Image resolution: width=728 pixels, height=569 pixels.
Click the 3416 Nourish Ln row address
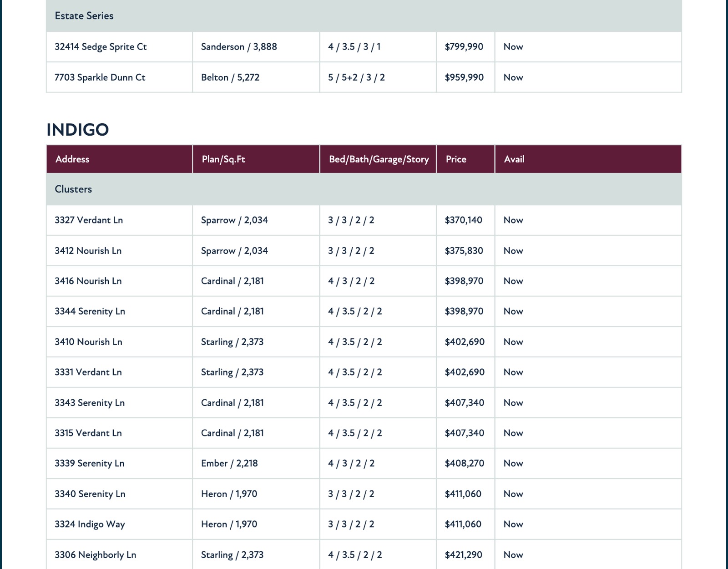tap(88, 281)
